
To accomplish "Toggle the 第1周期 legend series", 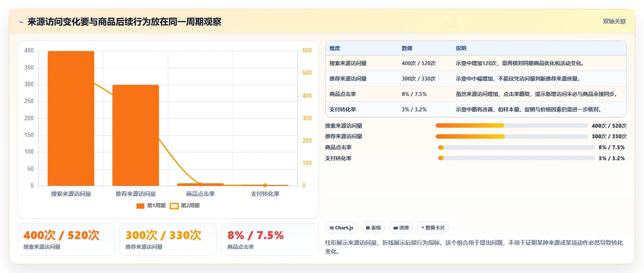I will click(x=151, y=206).
